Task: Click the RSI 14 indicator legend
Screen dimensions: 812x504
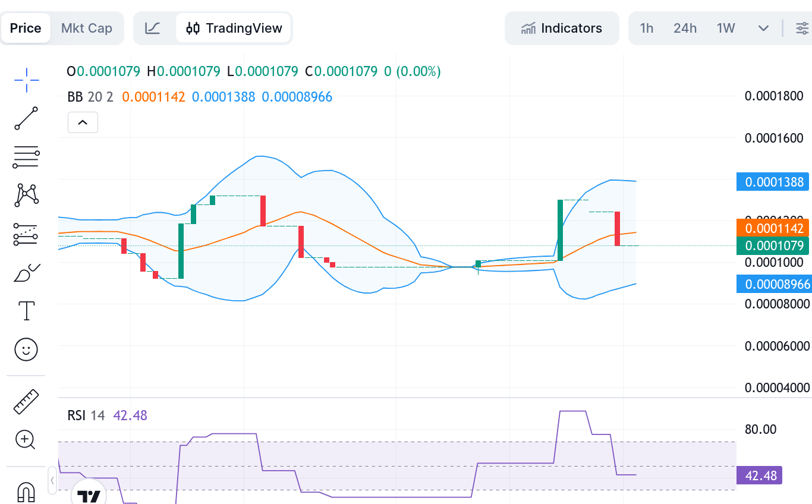Action: tap(86, 415)
